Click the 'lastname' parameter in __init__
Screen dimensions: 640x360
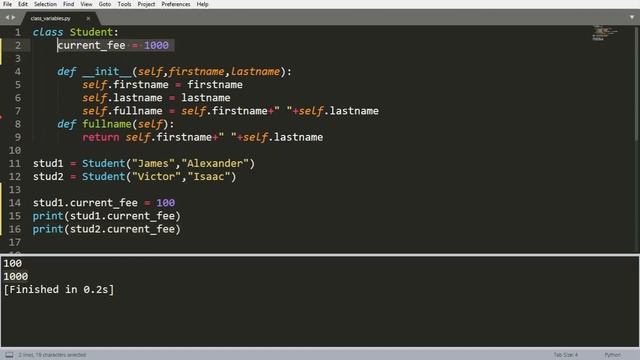pos(256,72)
